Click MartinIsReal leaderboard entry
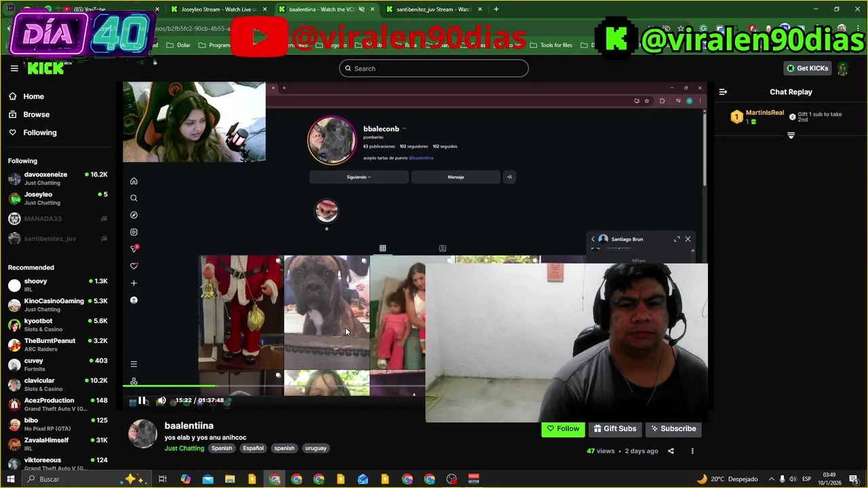The width and height of the screenshot is (868, 488). (757, 117)
